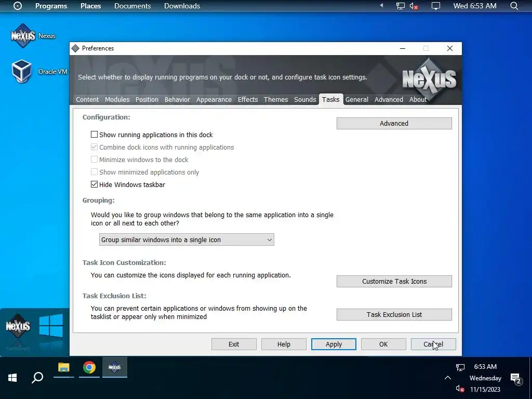
Task: Click the Help button
Action: 284,344
